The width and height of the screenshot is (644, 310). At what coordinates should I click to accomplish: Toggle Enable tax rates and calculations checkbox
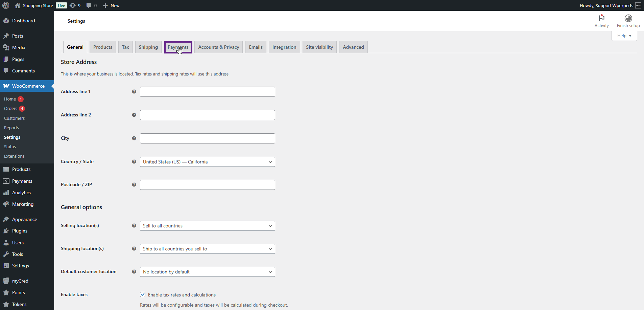(x=143, y=295)
